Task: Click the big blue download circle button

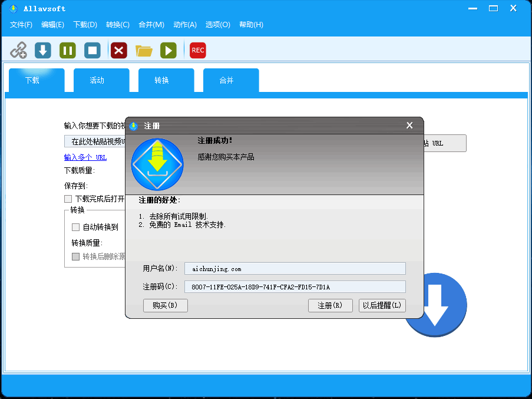Action: pyautogui.click(x=444, y=304)
